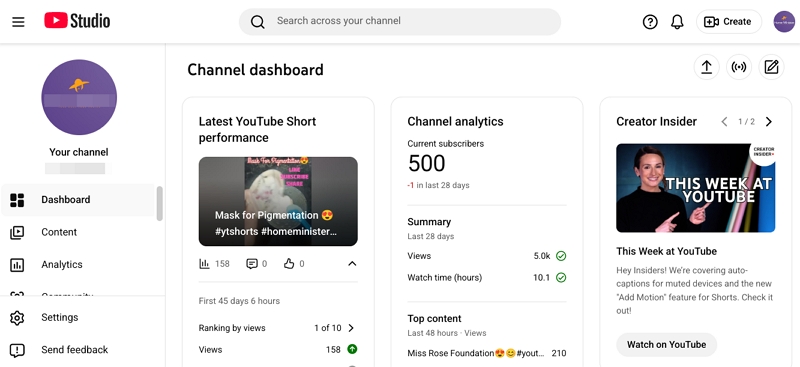The image size is (800, 367).
Task: Click the create post pencil icon
Action: 771,67
